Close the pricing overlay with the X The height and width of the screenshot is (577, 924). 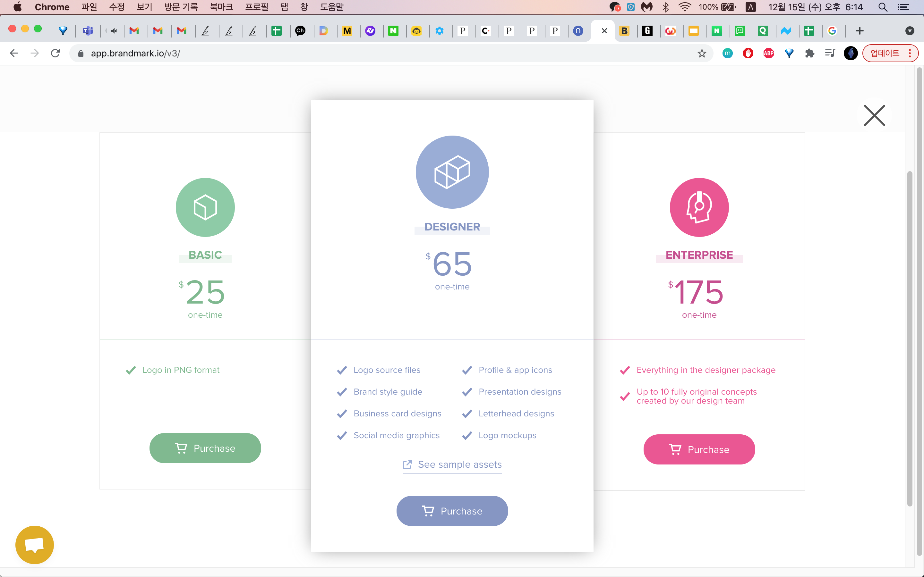pos(874,115)
